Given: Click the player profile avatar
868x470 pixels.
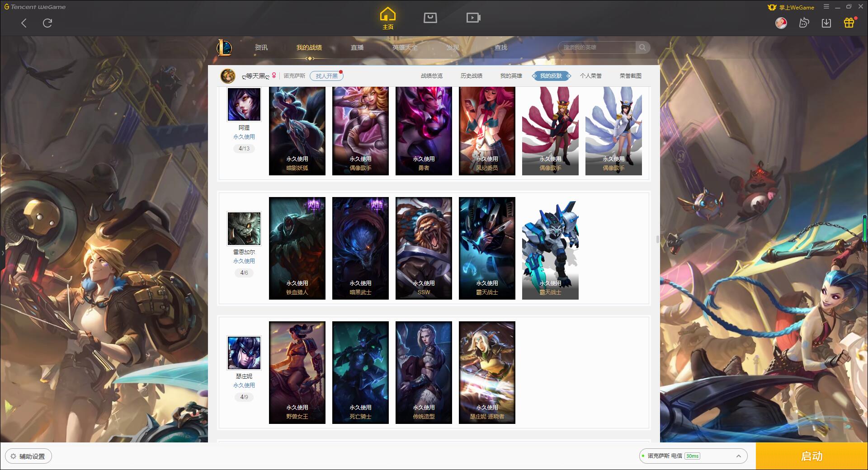Looking at the screenshot, I should tap(228, 76).
